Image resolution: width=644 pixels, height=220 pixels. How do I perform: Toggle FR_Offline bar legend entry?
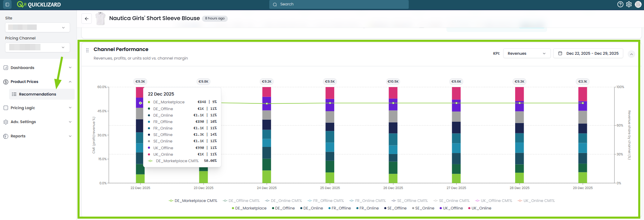pos(339,208)
